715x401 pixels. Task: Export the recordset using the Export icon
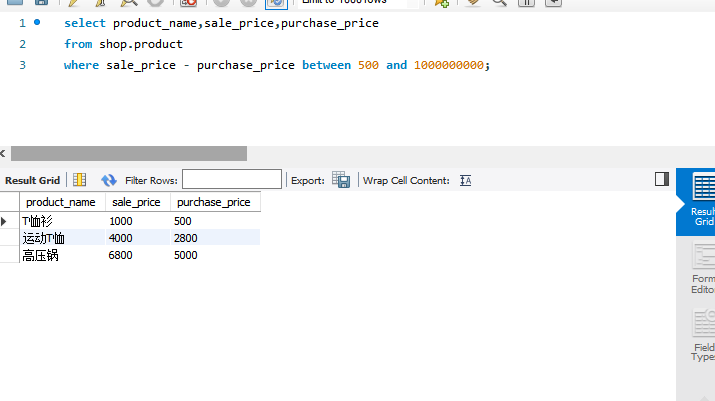click(341, 180)
